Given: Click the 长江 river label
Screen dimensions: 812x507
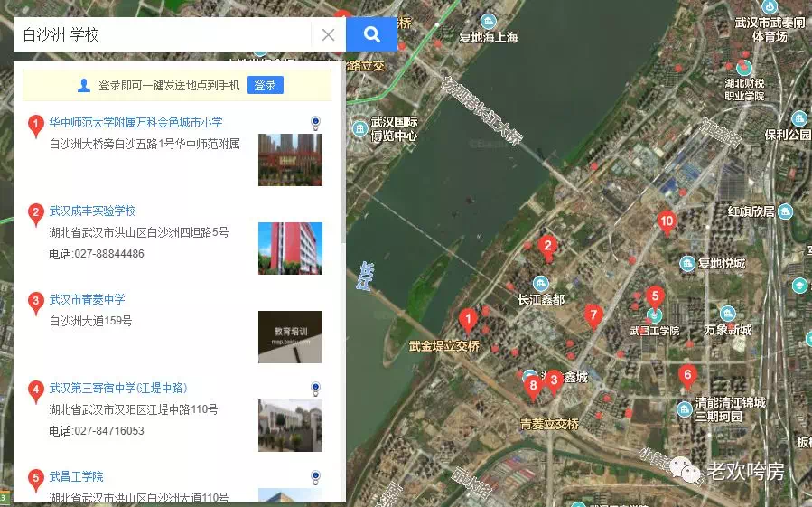Looking at the screenshot, I should pos(366,277).
